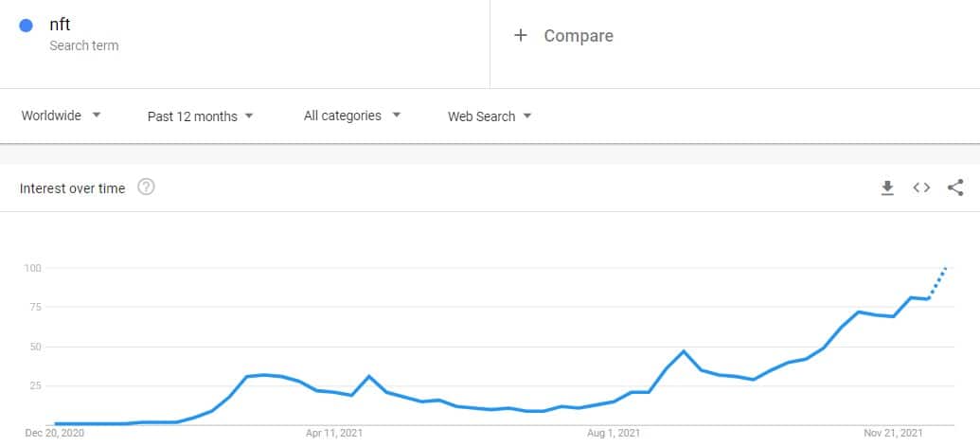Viewport: 980px width, 446px height.
Task: Edit the nft search term
Action: (x=60, y=26)
